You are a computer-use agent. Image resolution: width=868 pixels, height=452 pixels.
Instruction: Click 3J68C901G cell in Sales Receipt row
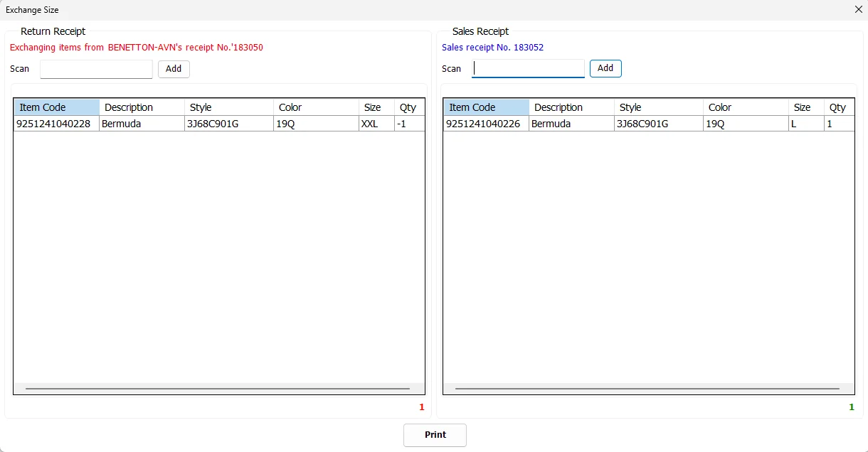click(x=658, y=124)
